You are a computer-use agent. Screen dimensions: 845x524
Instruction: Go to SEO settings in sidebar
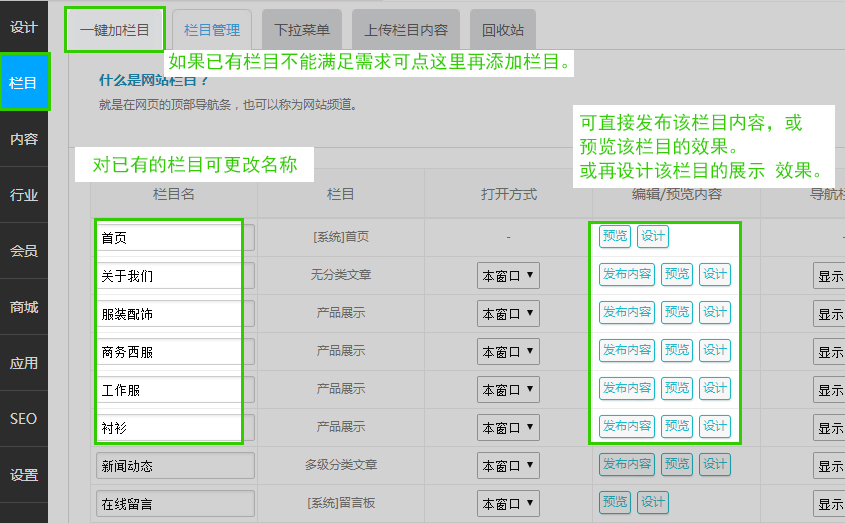23,419
